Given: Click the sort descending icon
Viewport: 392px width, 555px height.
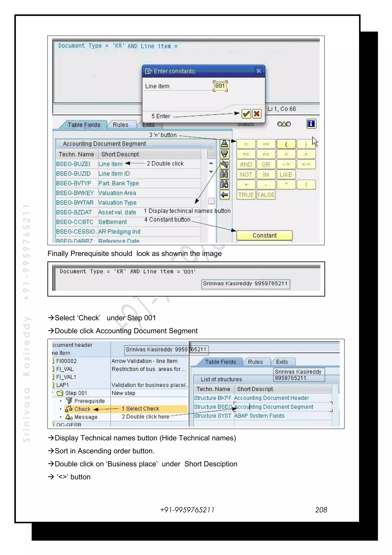Looking at the screenshot, I should (224, 154).
